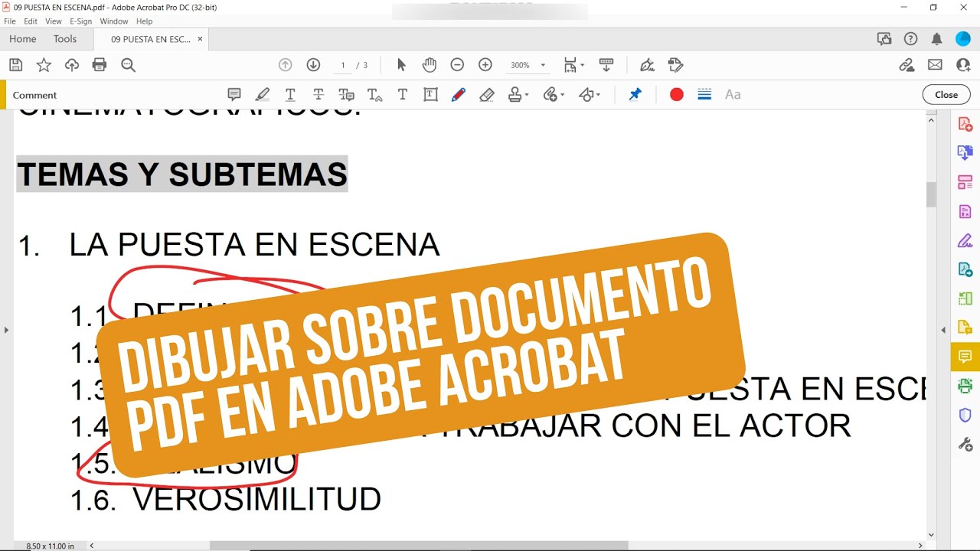Select the Replace text note tool
This screenshot has width=980, height=551.
347,95
